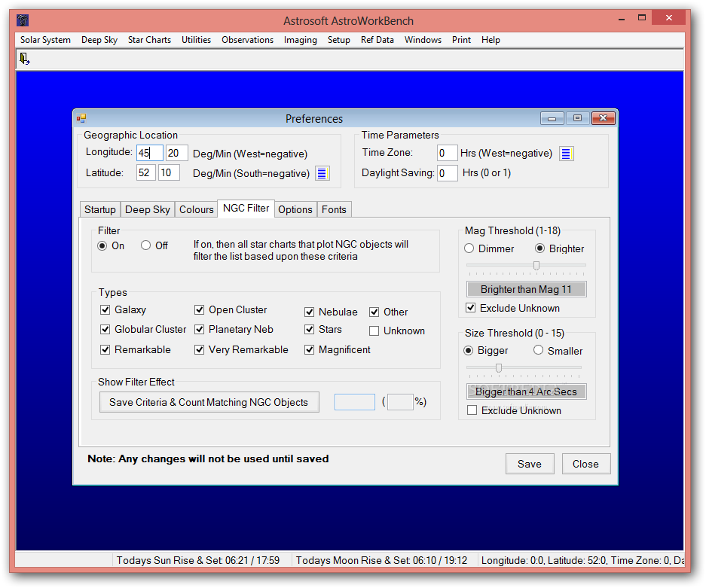Click the Mag Threshold slider handle
This screenshot has width=706, height=588.
tap(536, 266)
